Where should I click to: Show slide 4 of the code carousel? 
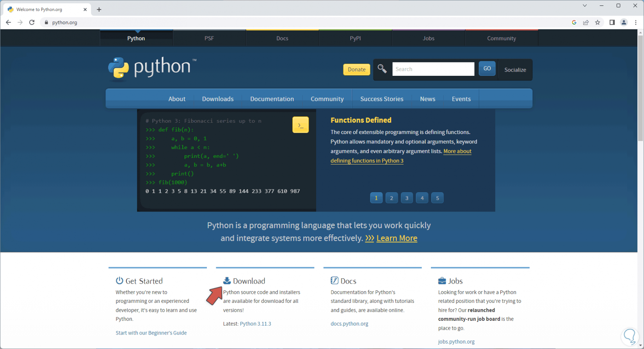422,198
